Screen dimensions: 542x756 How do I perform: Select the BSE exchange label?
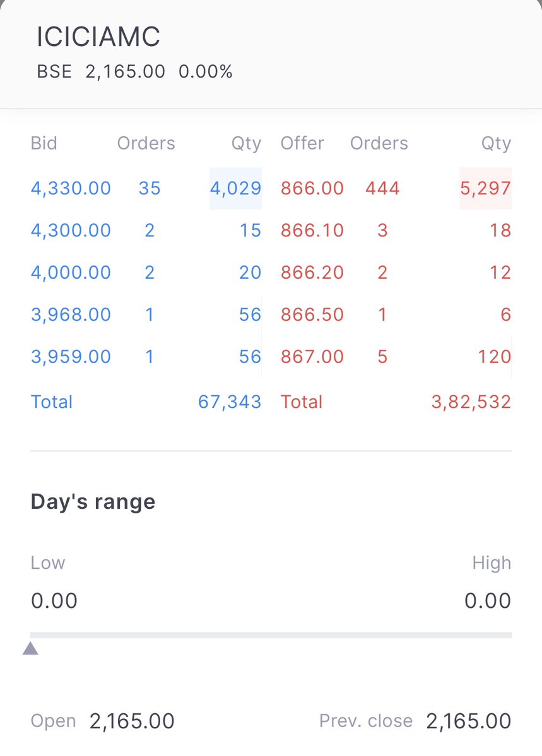tap(54, 72)
